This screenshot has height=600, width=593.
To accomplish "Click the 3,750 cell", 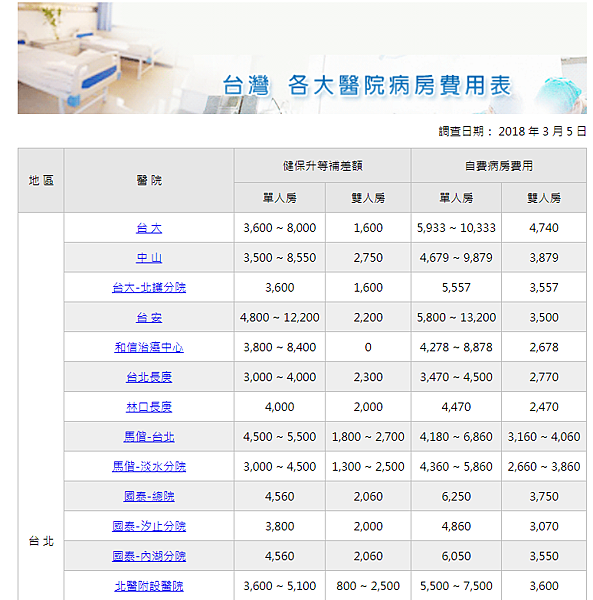I will (544, 497).
